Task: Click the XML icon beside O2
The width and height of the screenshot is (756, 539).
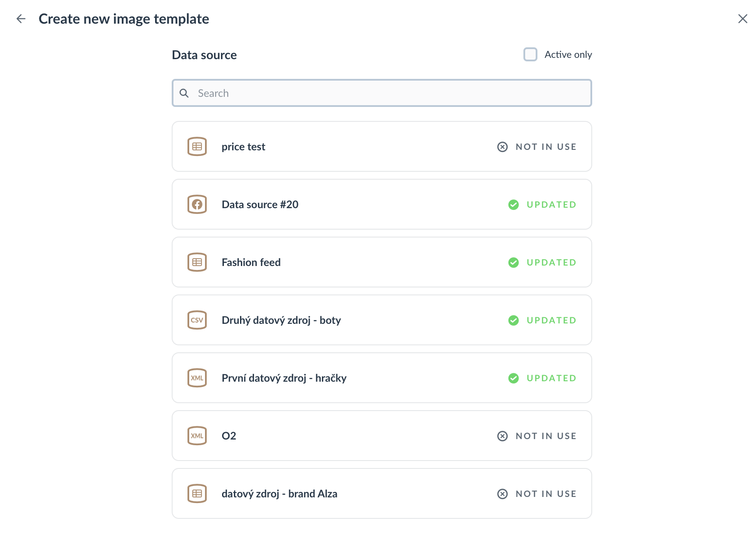Action: point(197,436)
